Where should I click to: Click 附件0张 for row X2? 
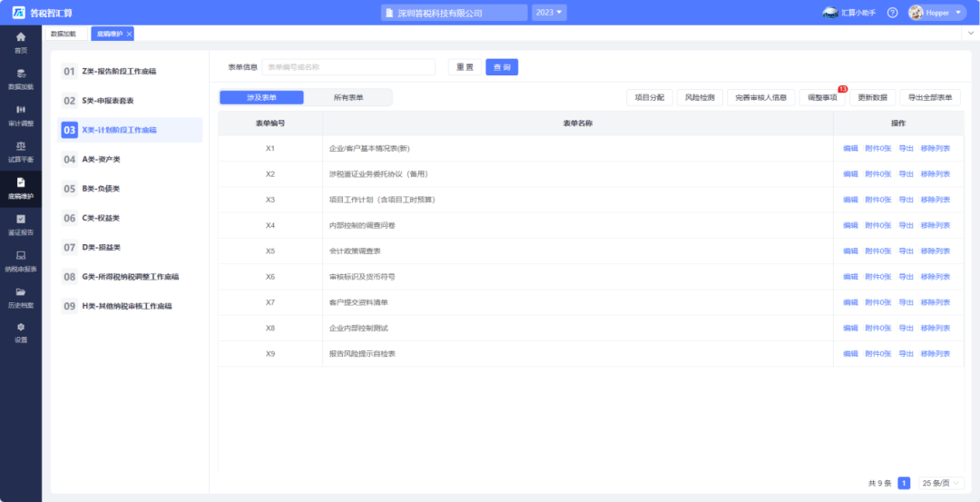tap(878, 173)
